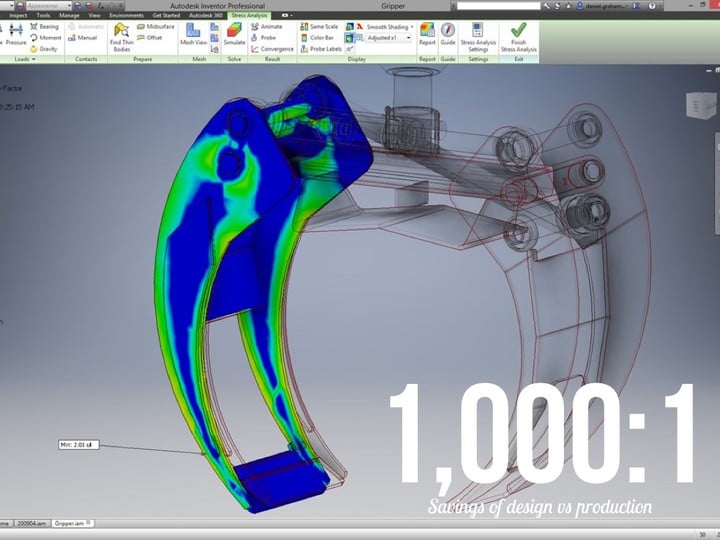Click Finish Stress Analysis
720x540 pixels.
[x=518, y=38]
